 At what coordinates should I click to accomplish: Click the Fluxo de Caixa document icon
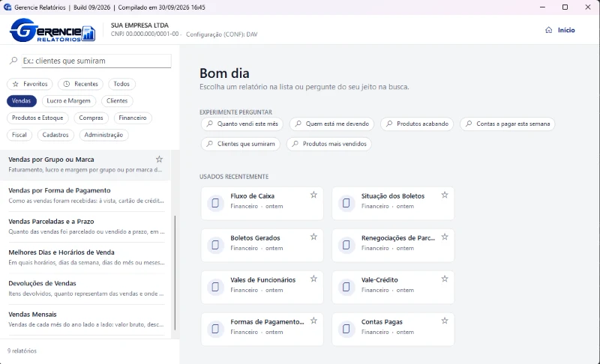click(215, 203)
